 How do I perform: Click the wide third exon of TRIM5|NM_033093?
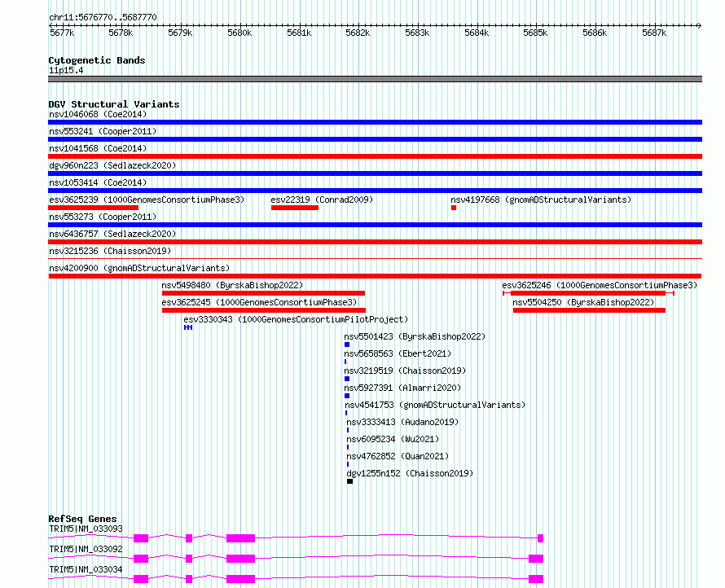point(240,538)
